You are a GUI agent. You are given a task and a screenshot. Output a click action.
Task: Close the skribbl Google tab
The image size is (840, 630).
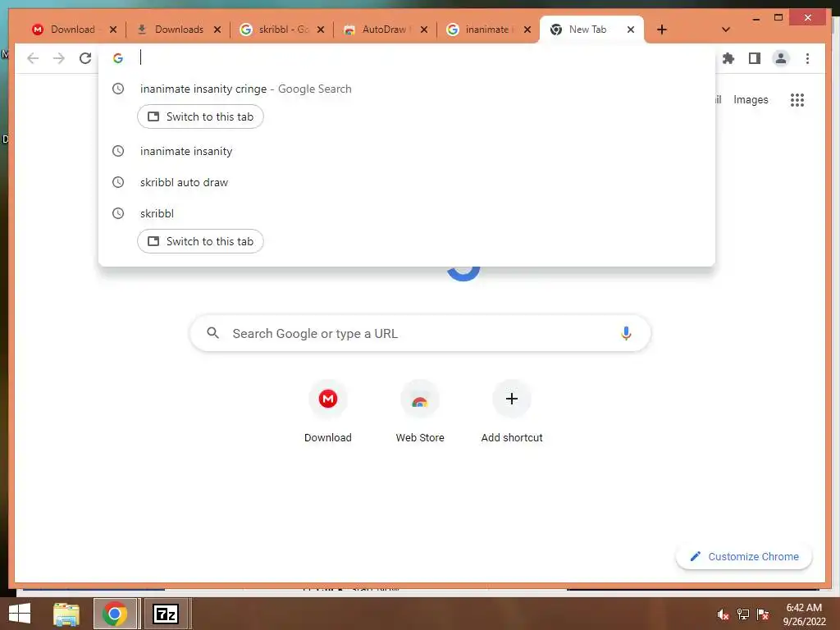click(321, 30)
